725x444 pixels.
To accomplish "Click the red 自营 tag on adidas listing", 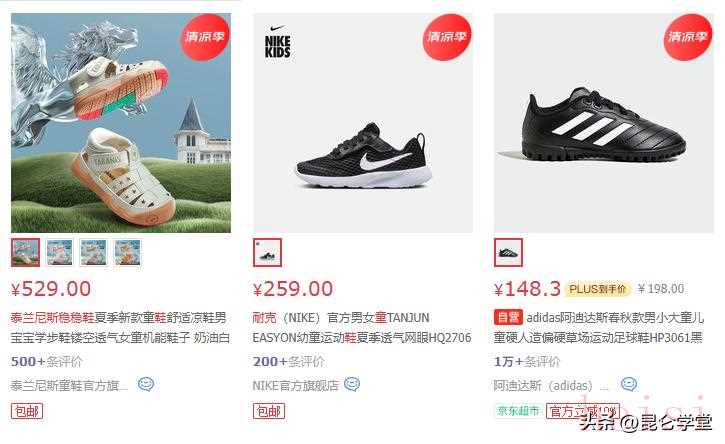I will coord(508,317).
